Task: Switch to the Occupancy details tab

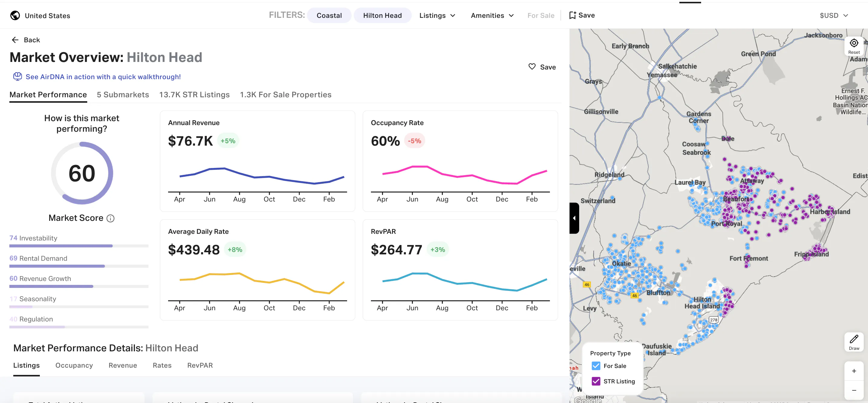Action: (74, 366)
